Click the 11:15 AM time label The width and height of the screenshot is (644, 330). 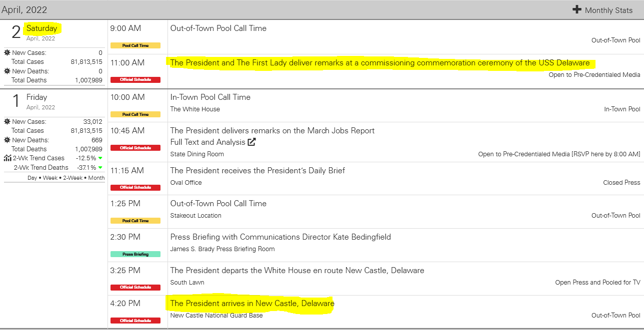(127, 171)
